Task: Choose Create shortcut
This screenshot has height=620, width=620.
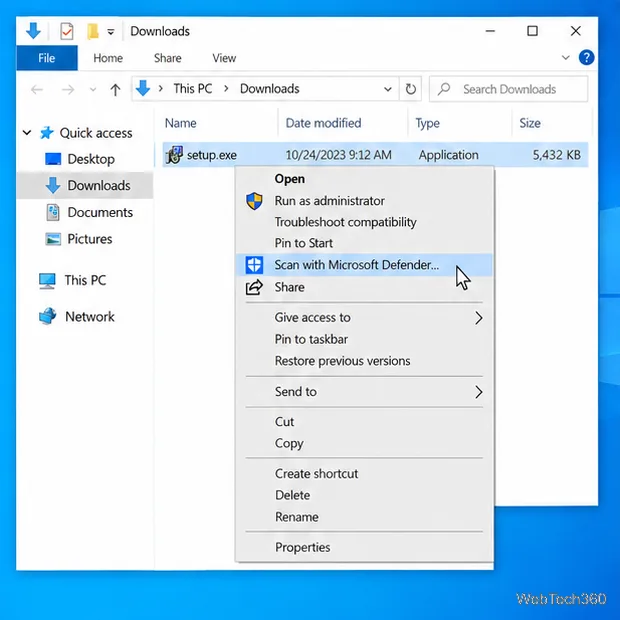Action: 364,474
